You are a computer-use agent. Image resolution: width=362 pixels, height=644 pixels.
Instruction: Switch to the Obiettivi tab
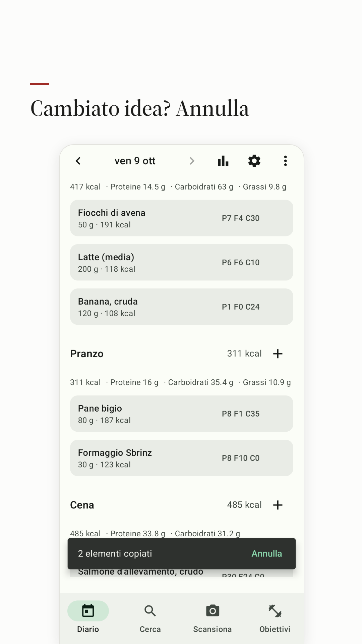click(x=275, y=618)
